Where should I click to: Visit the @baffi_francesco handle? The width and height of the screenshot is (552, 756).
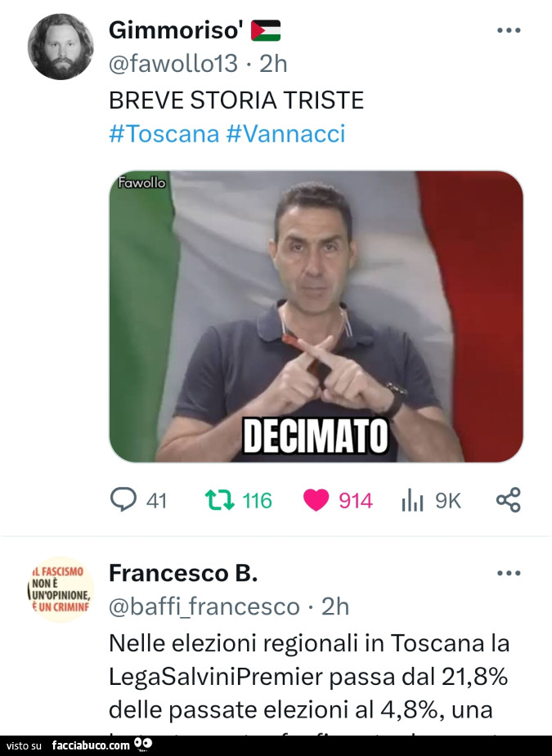(x=204, y=606)
